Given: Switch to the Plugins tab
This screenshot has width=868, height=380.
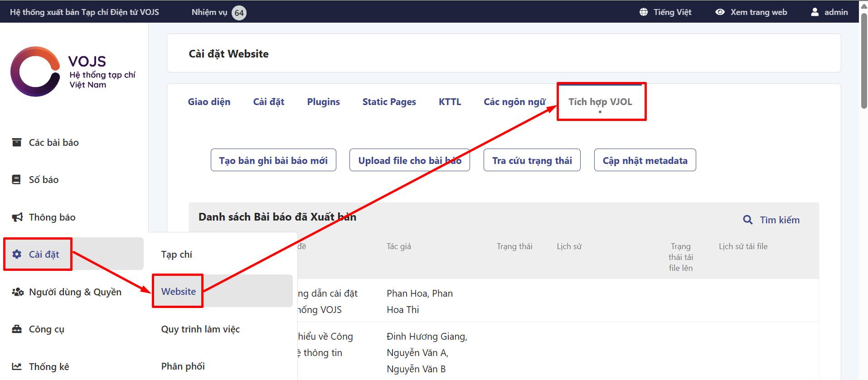Looking at the screenshot, I should coord(323,102).
